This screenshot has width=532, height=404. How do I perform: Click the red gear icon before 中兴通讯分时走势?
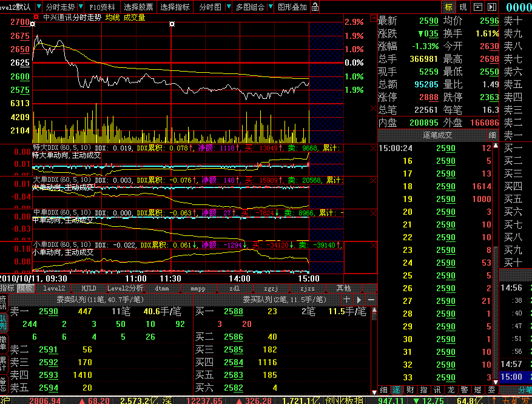point(36,17)
